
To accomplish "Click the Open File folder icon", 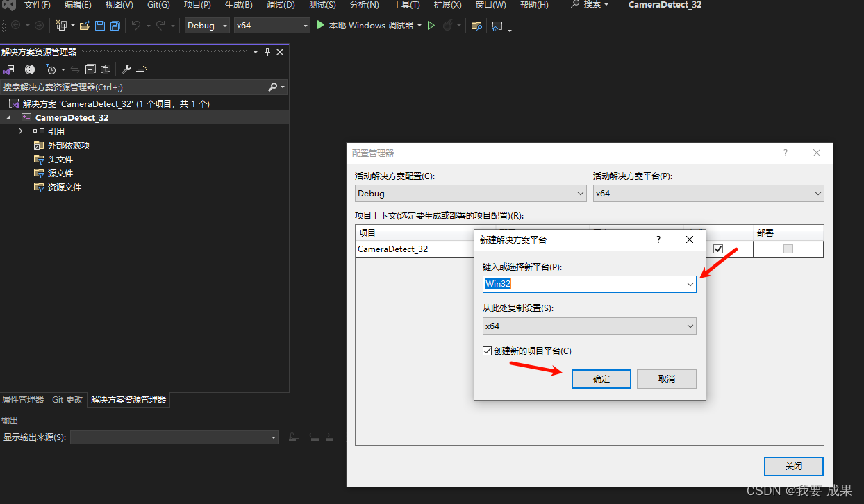I will pyautogui.click(x=85, y=26).
